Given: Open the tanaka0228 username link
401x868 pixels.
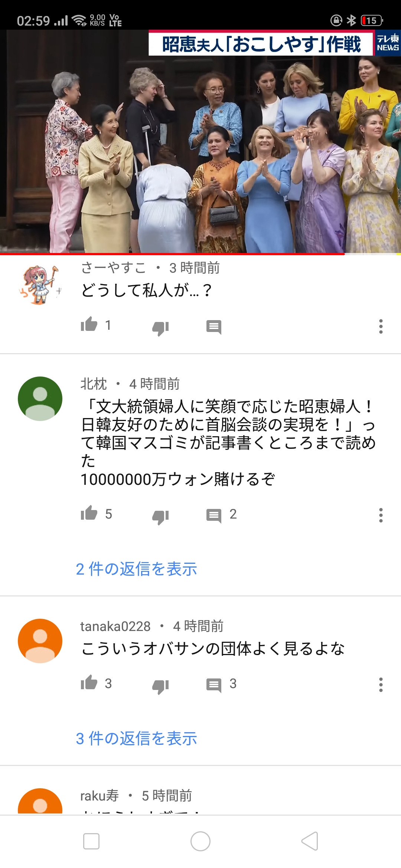Looking at the screenshot, I should (115, 626).
